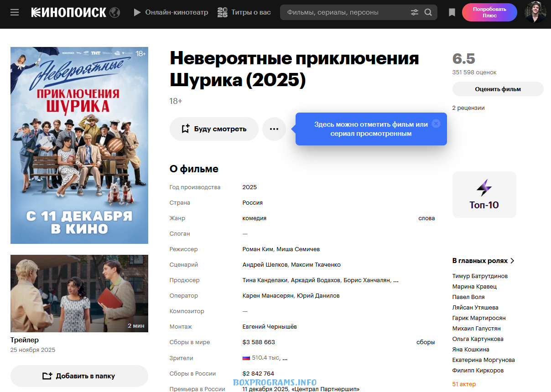Screen dimensions: 551x392
Task: Click Попробовать Плюс button
Action: pos(489,12)
